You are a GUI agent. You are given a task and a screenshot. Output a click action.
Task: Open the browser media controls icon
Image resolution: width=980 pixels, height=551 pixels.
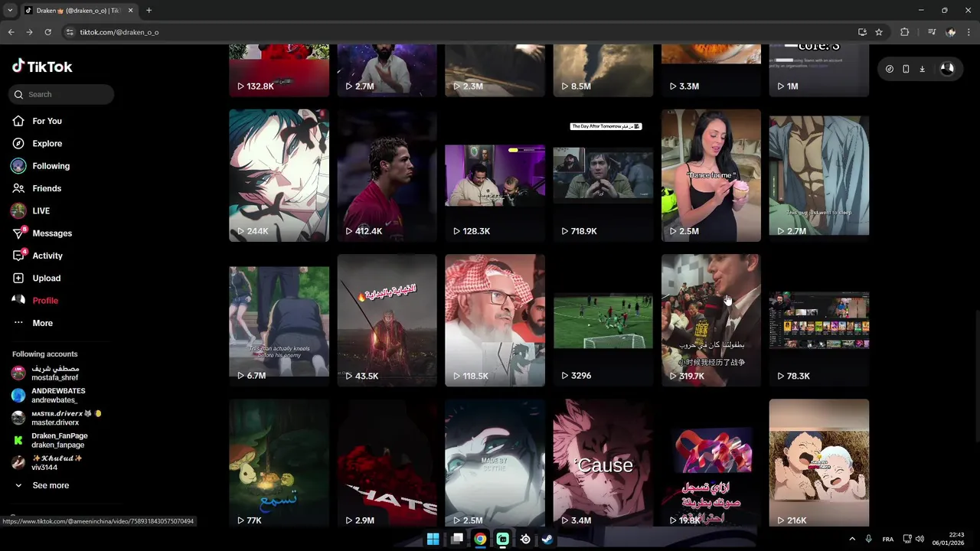point(931,32)
